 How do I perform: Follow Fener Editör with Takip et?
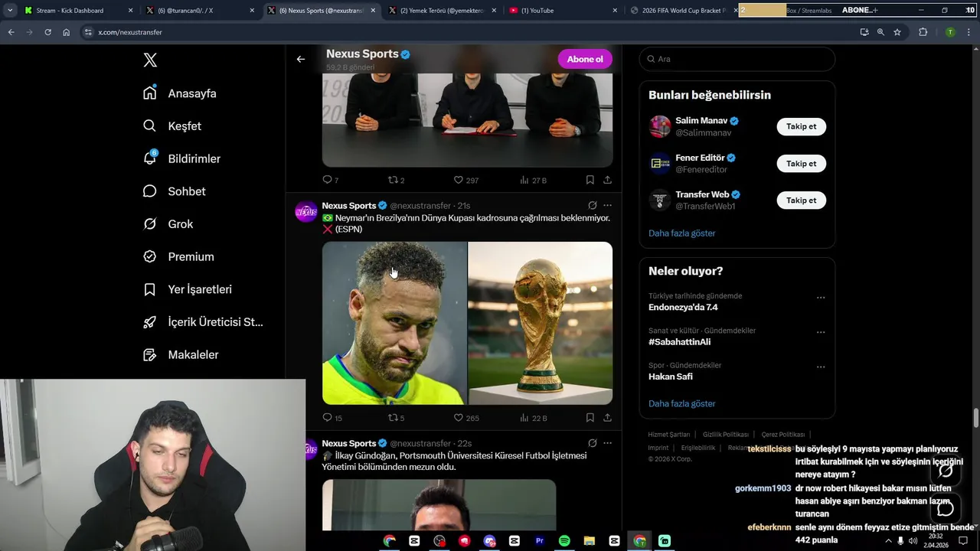801,163
